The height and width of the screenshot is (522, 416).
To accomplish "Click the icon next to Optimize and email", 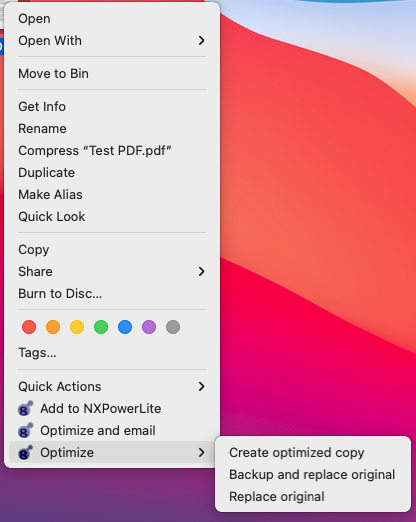I will tap(26, 430).
